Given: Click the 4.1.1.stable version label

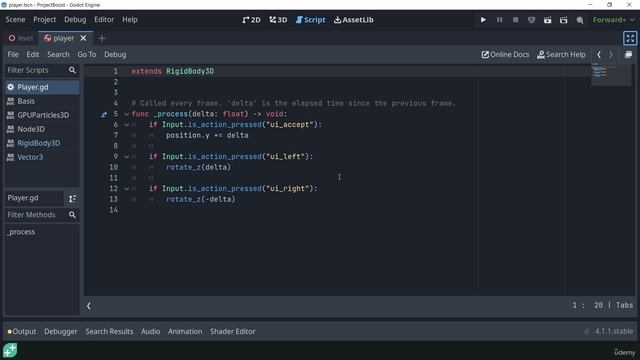Looking at the screenshot, I should click(613, 331).
